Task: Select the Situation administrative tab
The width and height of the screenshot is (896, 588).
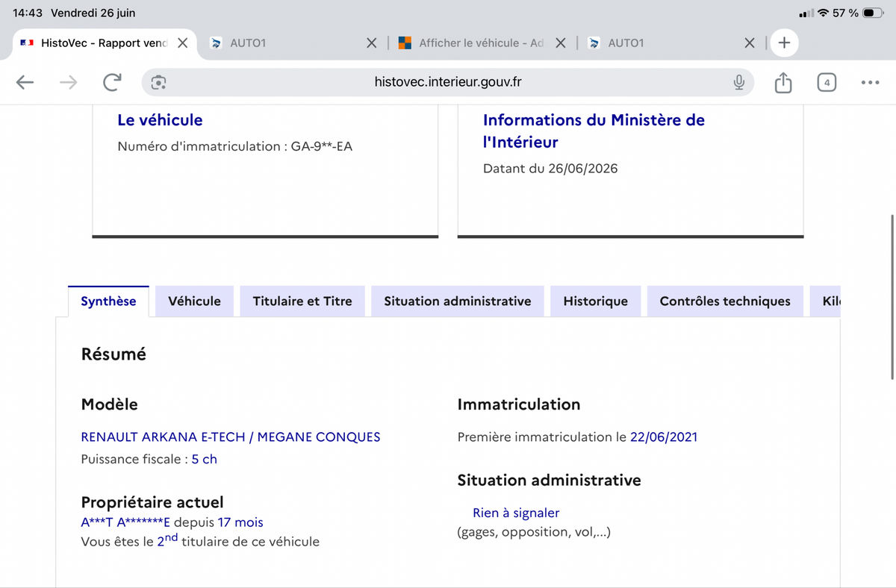Action: tap(458, 301)
